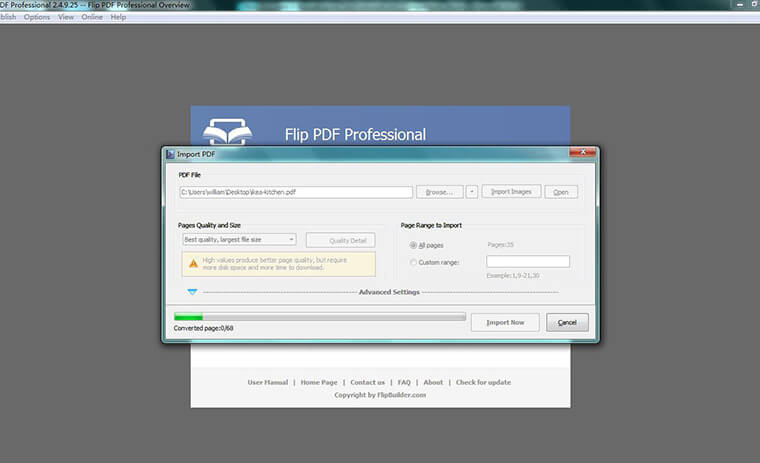Open the User Manual link
The image size is (760, 463).
268,382
